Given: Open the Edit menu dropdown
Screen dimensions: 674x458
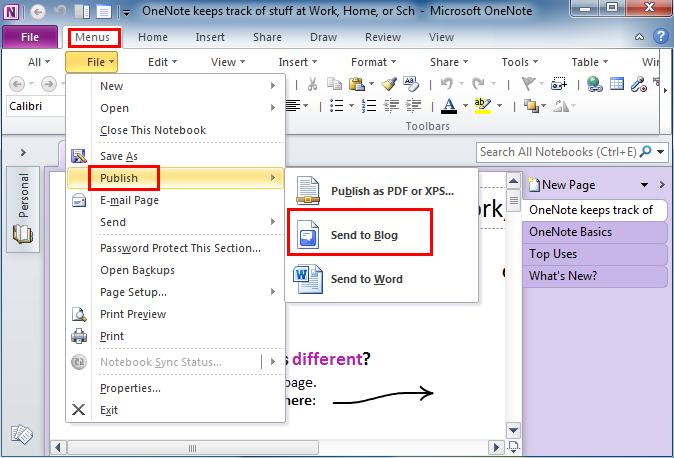Looking at the screenshot, I should coord(162,62).
